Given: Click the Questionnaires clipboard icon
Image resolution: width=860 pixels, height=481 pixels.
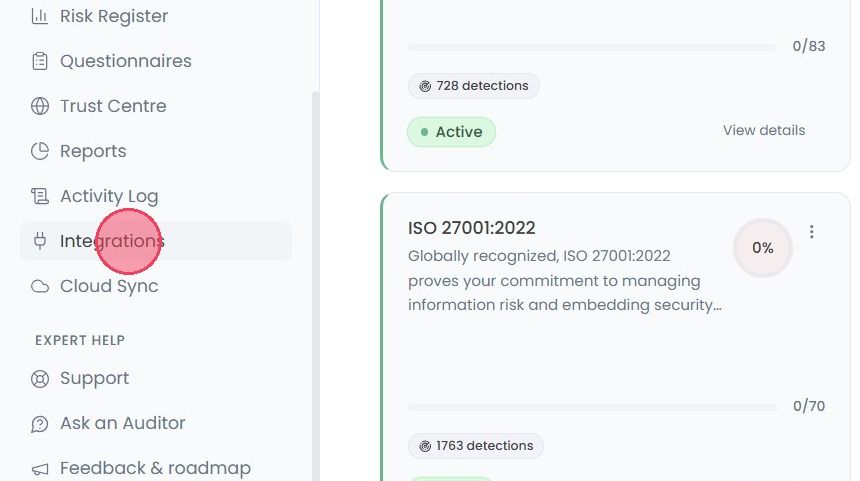Looking at the screenshot, I should point(39,61).
